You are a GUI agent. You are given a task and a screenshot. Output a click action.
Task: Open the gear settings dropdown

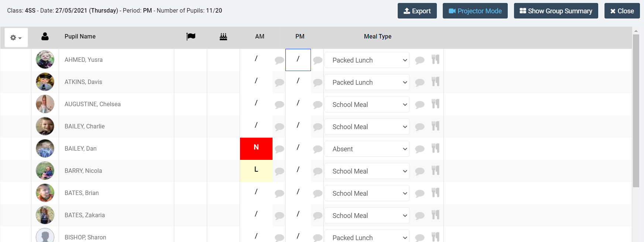(16, 38)
